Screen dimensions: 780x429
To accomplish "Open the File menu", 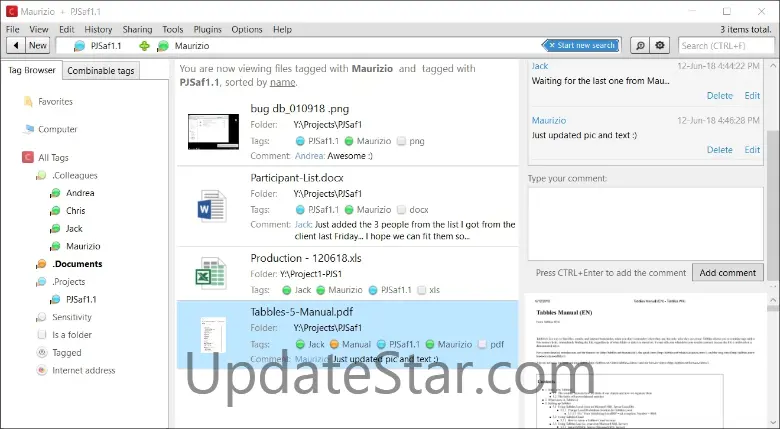I will click(12, 29).
